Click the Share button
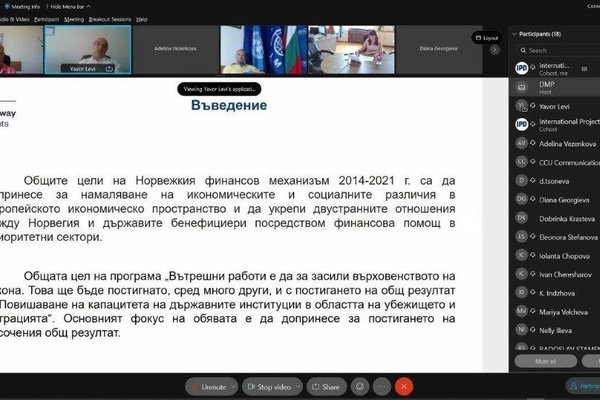 point(326,387)
